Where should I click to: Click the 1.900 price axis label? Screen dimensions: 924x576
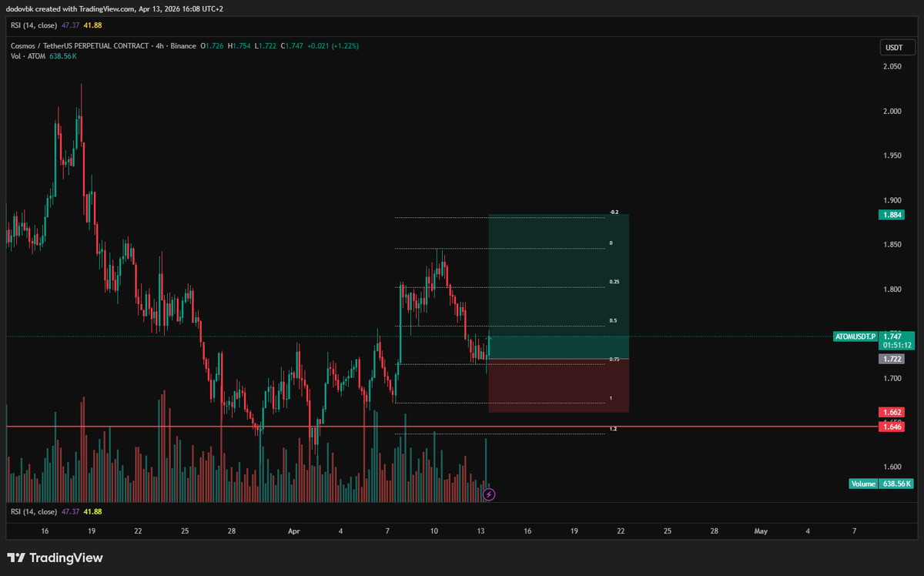[x=892, y=200]
